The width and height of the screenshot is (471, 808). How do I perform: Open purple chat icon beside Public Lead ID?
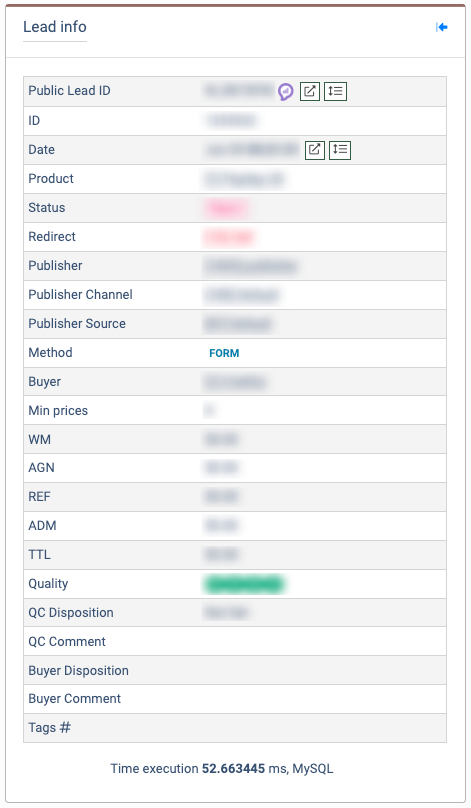pyautogui.click(x=285, y=92)
